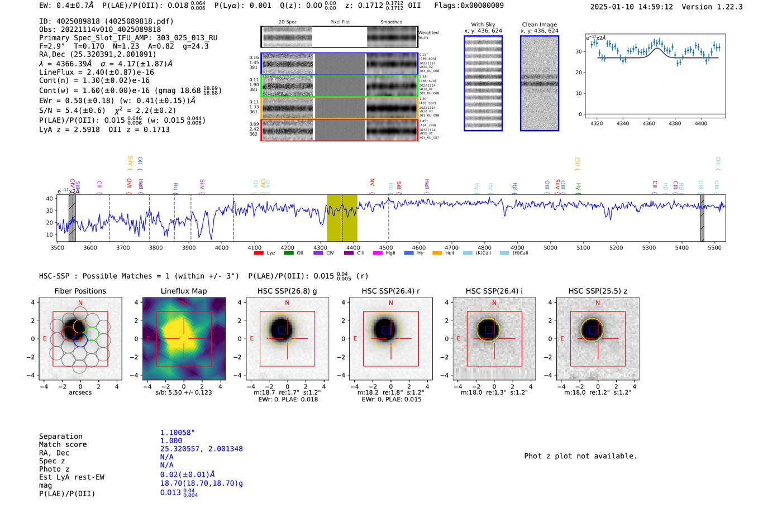Click the red Lyα legend swatch

click(258, 253)
